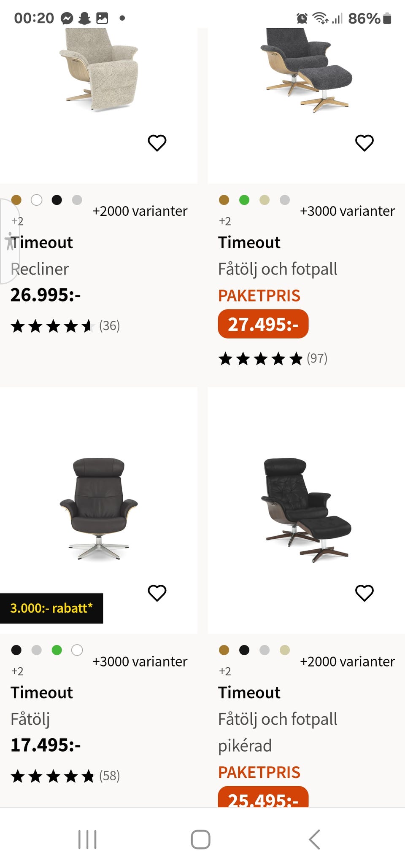The image size is (405, 868).
Task: Open the black leather chair with footstool image
Action: pyautogui.click(x=307, y=509)
